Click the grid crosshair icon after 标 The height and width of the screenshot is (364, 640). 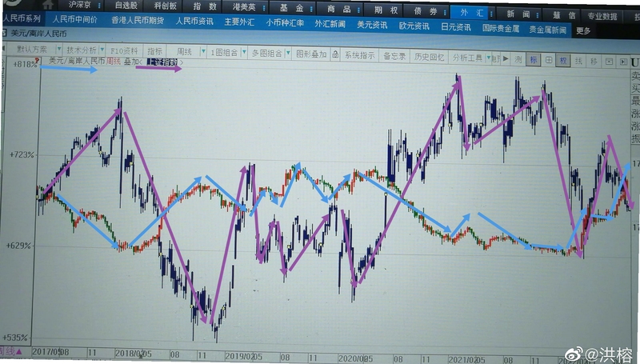(x=549, y=60)
